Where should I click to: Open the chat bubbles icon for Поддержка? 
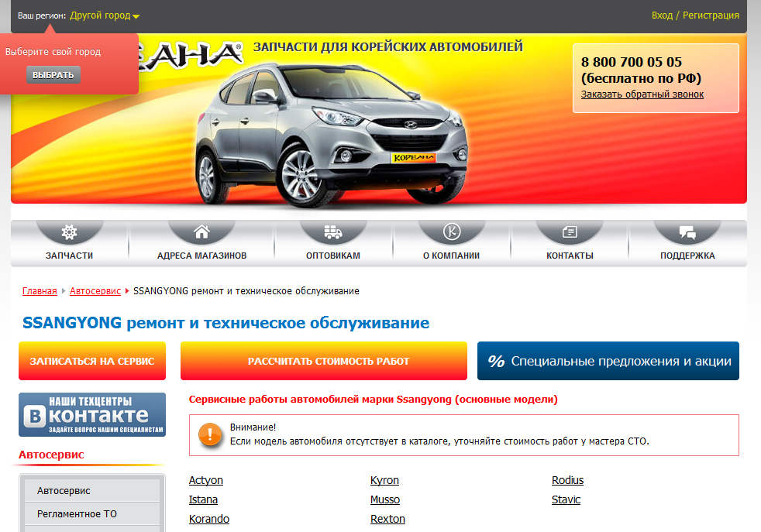(x=687, y=233)
